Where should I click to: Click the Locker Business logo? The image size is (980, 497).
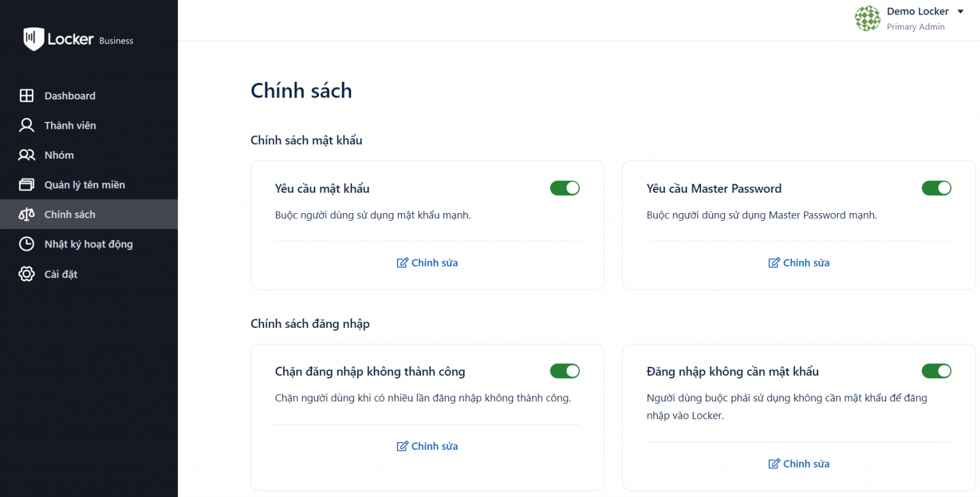point(77,40)
